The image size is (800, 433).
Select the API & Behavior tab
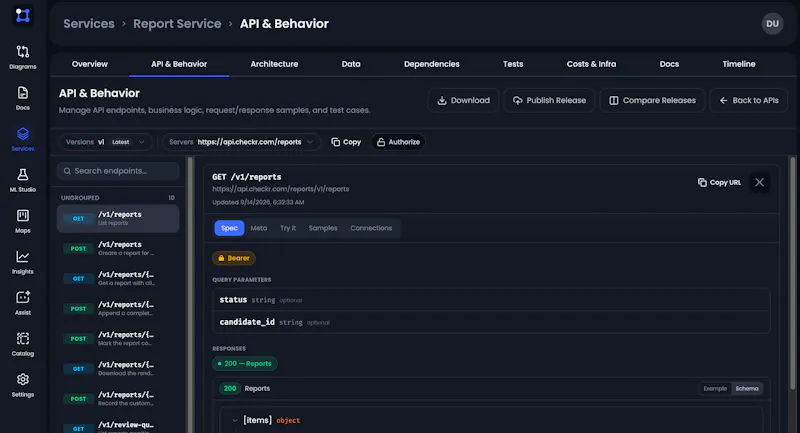[179, 64]
